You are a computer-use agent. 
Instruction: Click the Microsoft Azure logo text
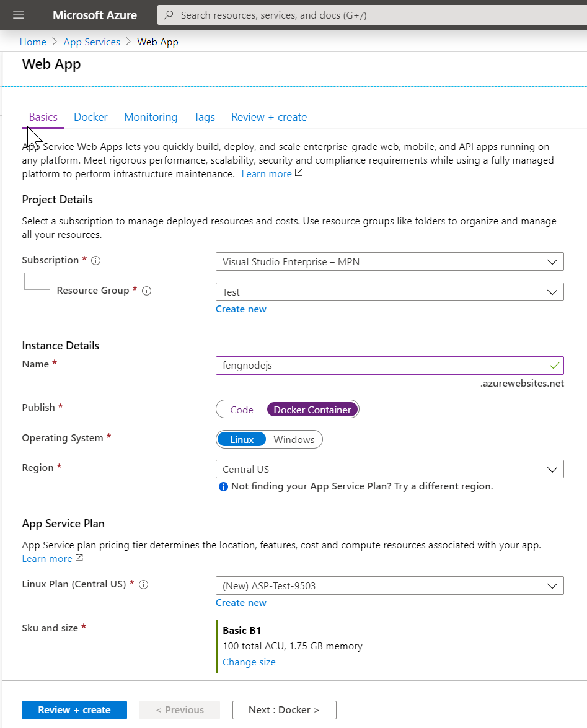[x=95, y=15]
